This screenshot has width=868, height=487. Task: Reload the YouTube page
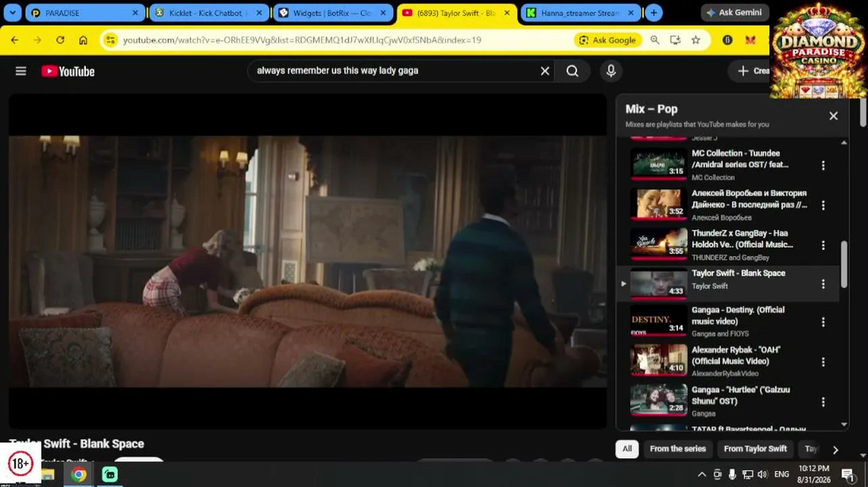point(60,40)
